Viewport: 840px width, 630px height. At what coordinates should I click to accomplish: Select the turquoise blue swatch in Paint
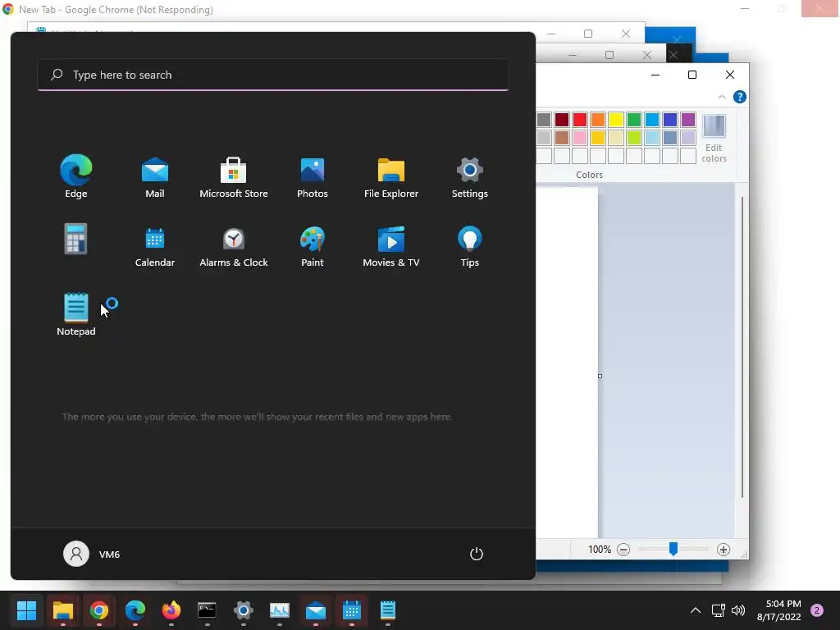pos(652,120)
